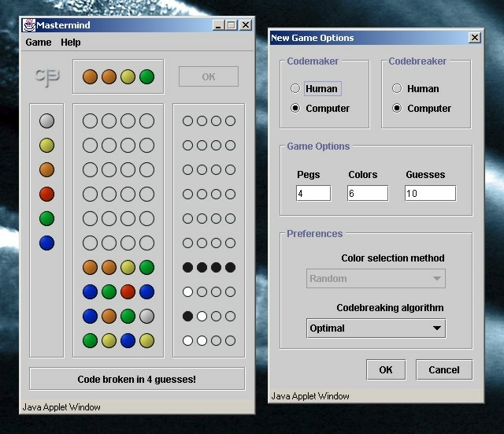Image resolution: width=504 pixels, height=434 pixels.
Task: Click first empty hole in the top guess row
Action: 90,121
